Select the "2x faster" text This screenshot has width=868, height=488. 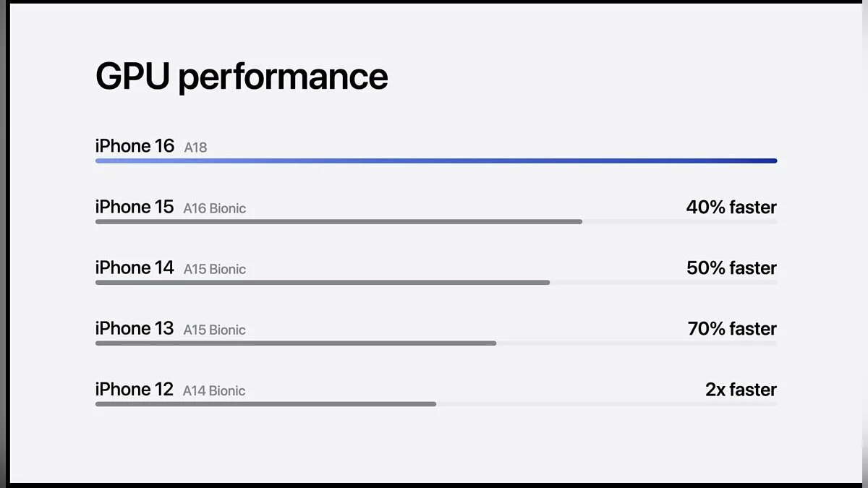(x=741, y=390)
